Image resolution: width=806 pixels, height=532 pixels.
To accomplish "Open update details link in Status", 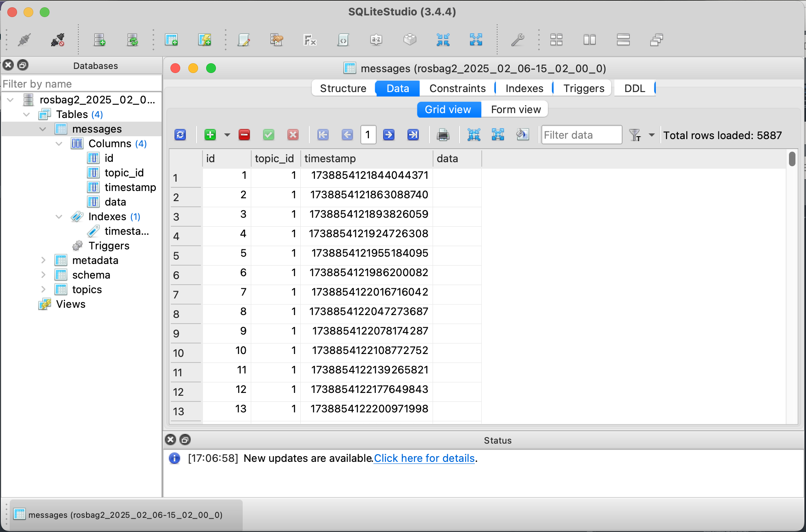I will 424,458.
